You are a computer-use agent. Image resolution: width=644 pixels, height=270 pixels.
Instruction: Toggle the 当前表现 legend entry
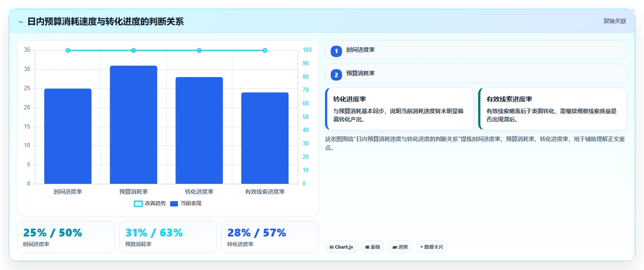click(x=185, y=203)
